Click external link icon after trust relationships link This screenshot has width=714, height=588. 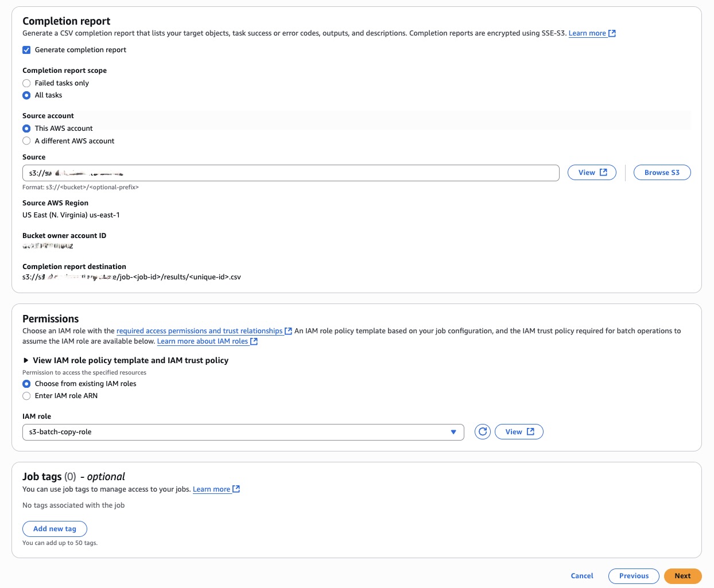289,331
